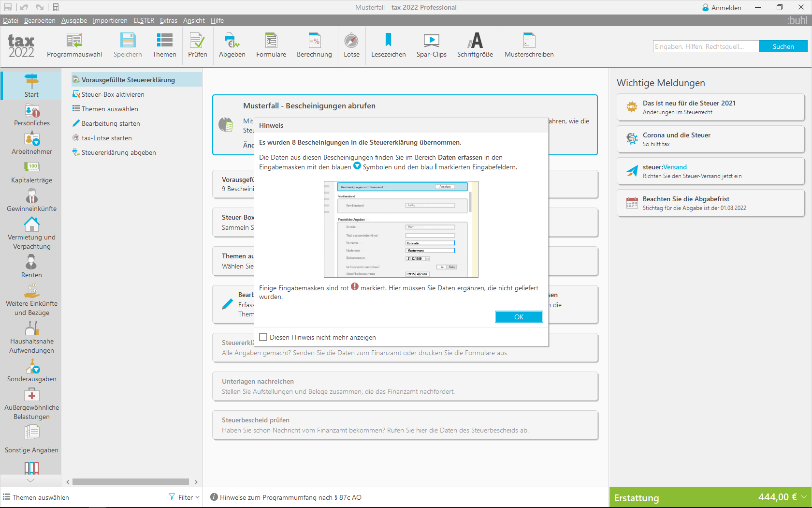Open the Bearbeiten menu
The height and width of the screenshot is (508, 812).
click(x=40, y=20)
